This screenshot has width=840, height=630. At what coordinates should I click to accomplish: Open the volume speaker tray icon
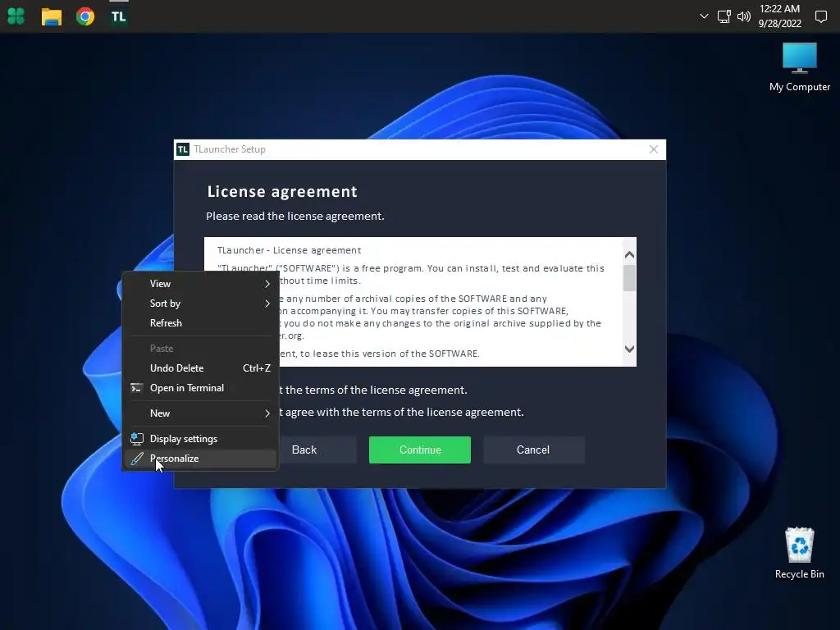tap(743, 16)
